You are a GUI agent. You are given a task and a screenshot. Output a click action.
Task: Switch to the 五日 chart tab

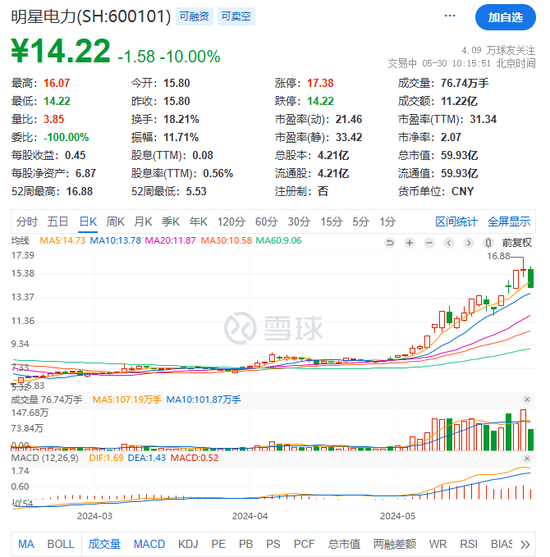click(x=58, y=222)
